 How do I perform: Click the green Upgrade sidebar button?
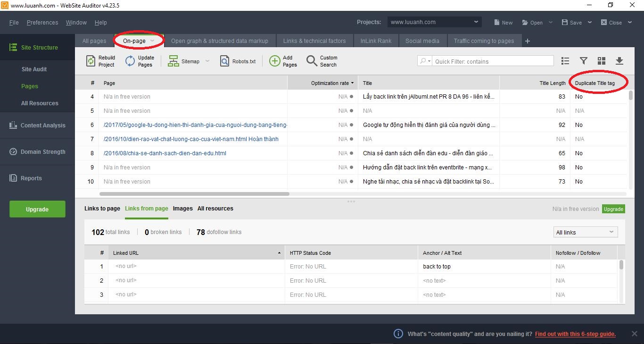coord(37,209)
